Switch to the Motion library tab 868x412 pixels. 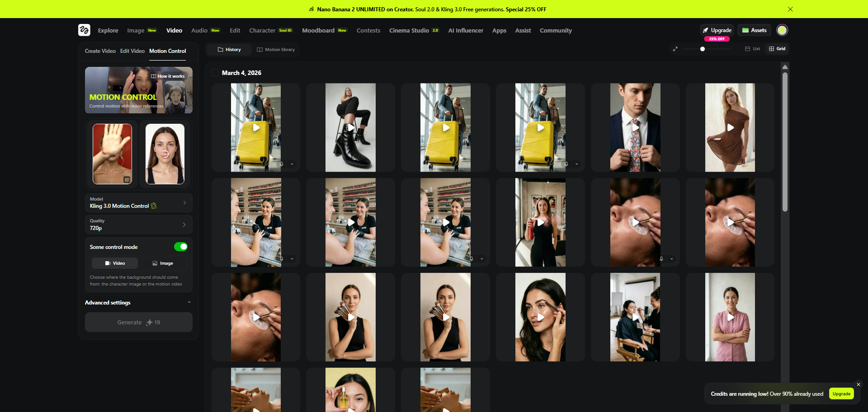pyautogui.click(x=276, y=50)
